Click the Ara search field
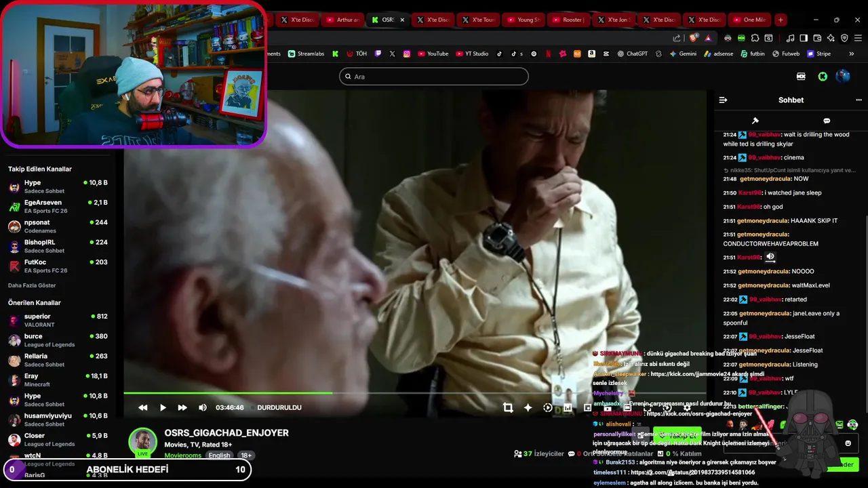This screenshot has width=868, height=488. [x=434, y=77]
